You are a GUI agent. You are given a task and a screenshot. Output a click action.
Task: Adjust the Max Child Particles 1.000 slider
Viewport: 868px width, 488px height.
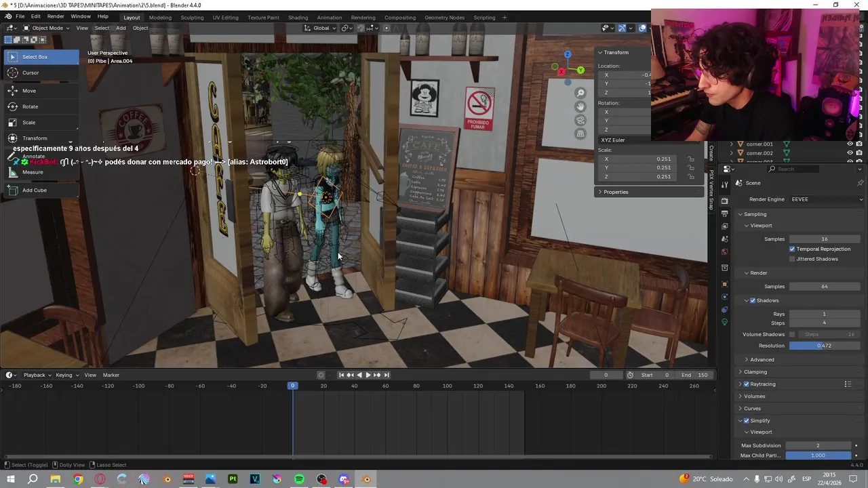click(x=818, y=455)
